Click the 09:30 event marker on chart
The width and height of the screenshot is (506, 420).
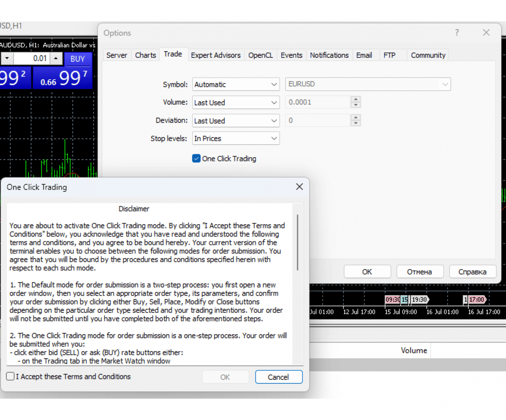392,299
